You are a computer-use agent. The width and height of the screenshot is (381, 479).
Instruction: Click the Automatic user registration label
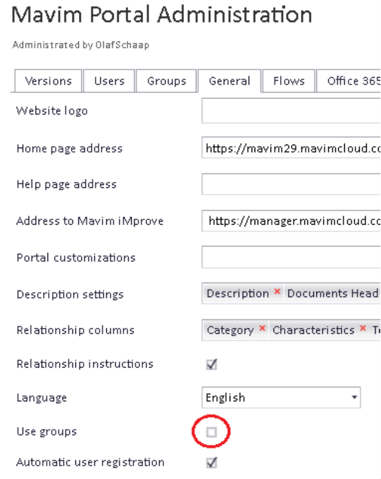[x=90, y=462]
